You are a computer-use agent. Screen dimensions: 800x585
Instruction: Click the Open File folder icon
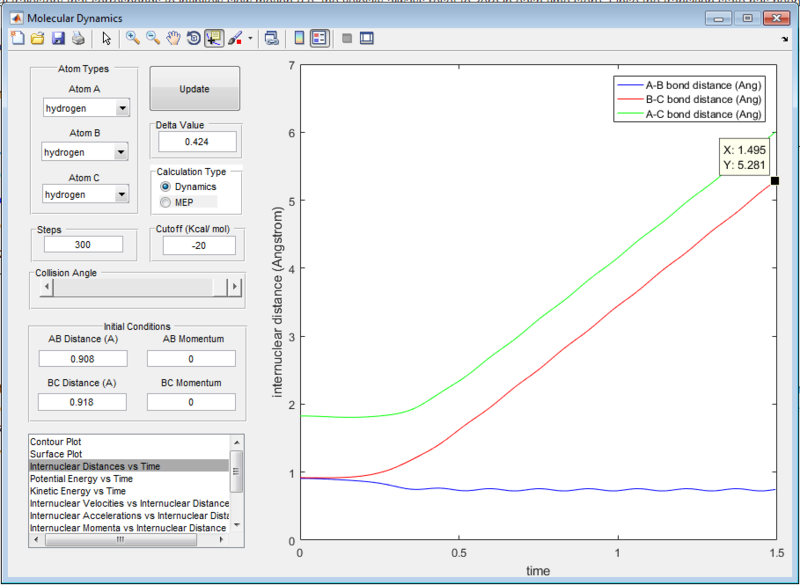[37, 38]
